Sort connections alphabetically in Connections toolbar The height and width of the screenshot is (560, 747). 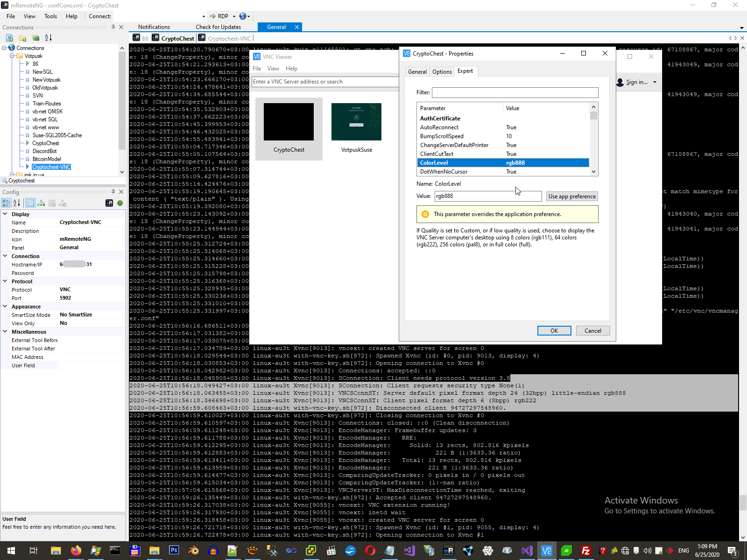pyautogui.click(x=49, y=38)
